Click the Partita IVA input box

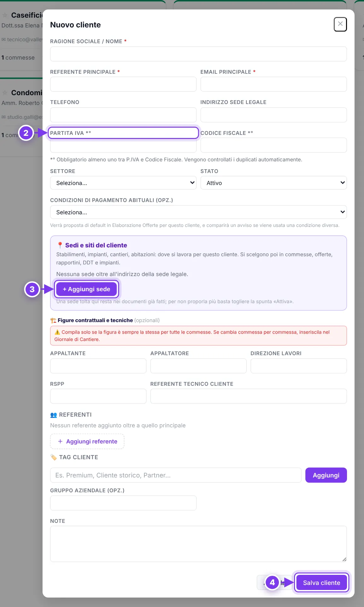point(123,146)
